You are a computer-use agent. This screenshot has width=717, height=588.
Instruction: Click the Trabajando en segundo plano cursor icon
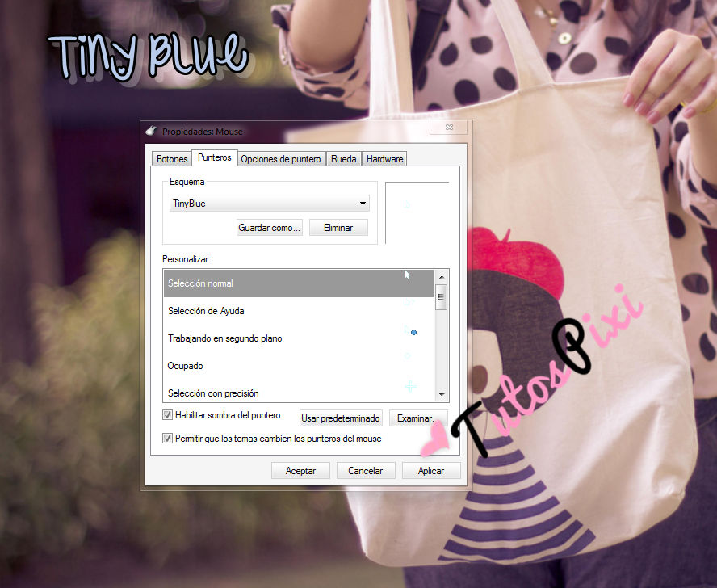coord(411,331)
